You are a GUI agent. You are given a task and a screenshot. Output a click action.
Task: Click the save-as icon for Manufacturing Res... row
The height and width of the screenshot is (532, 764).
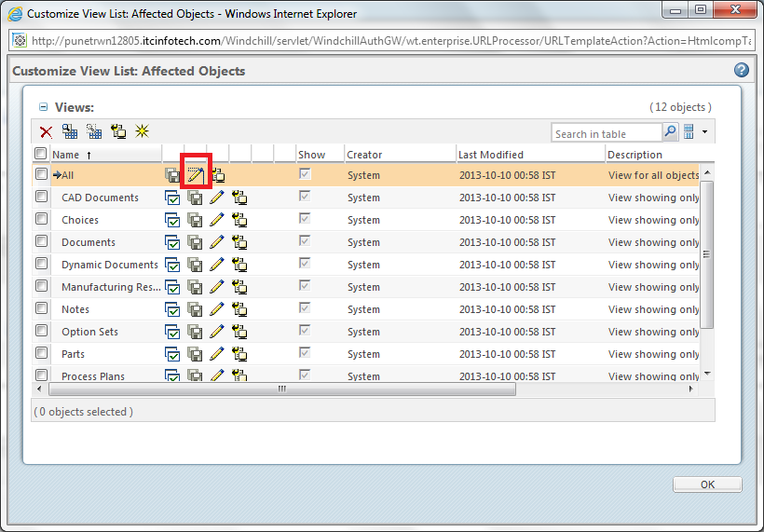[195, 288]
